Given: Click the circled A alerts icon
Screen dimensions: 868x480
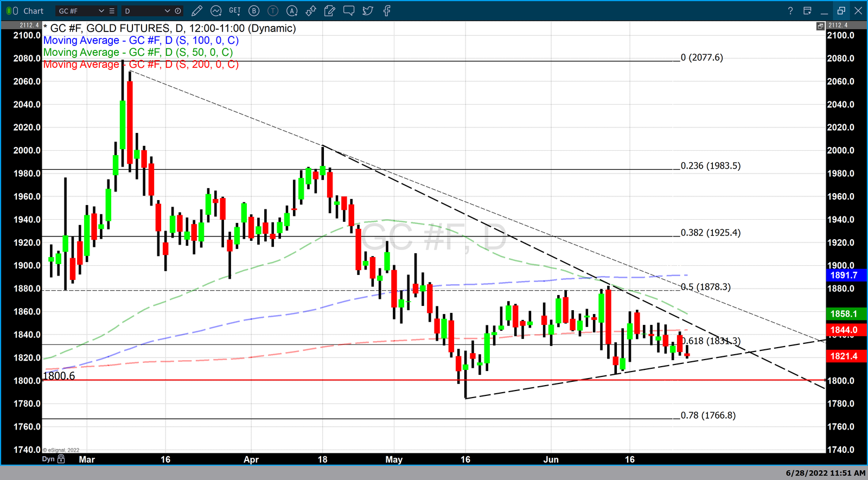Looking at the screenshot, I should (x=292, y=11).
